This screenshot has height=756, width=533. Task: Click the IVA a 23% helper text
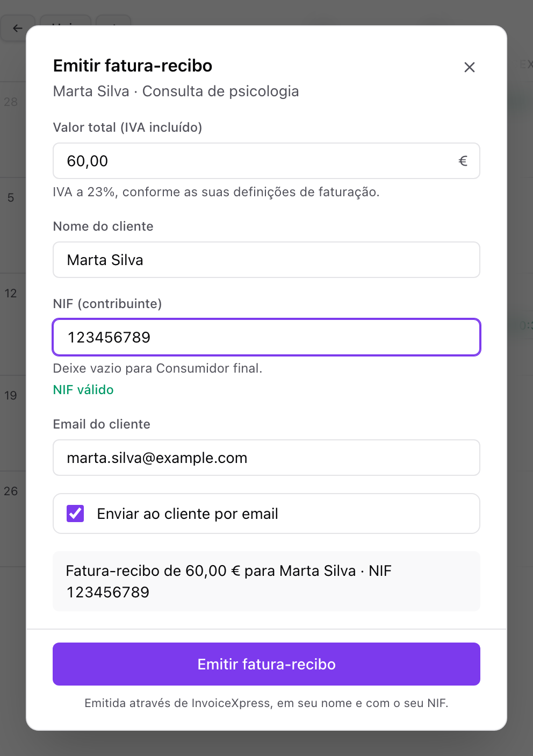pyautogui.click(x=216, y=192)
